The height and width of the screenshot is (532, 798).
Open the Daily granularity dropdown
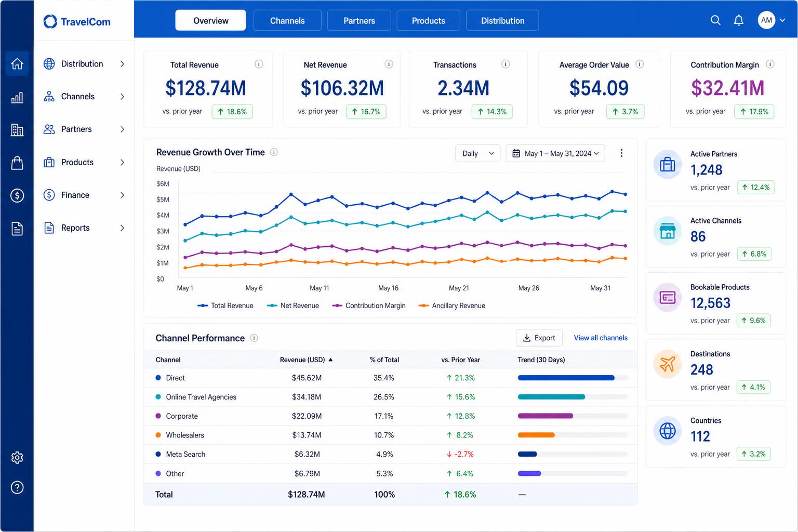click(478, 153)
